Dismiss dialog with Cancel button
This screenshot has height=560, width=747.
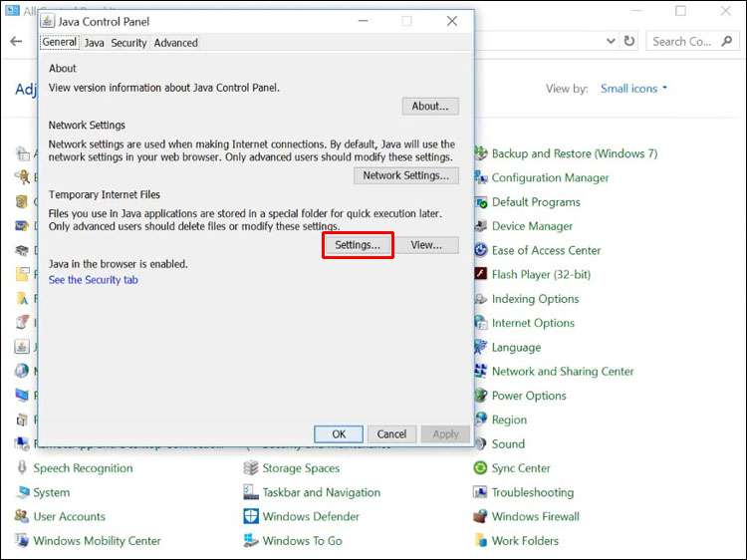[391, 434]
